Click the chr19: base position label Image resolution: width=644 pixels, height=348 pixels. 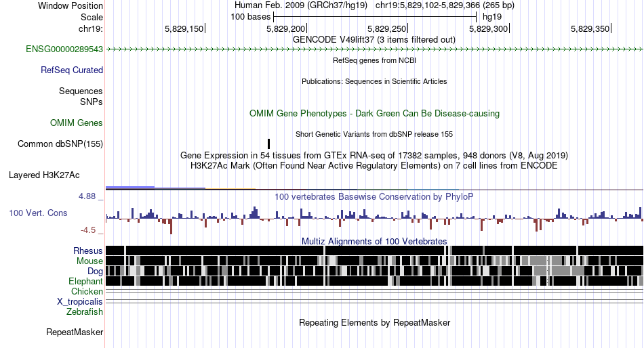(91, 28)
